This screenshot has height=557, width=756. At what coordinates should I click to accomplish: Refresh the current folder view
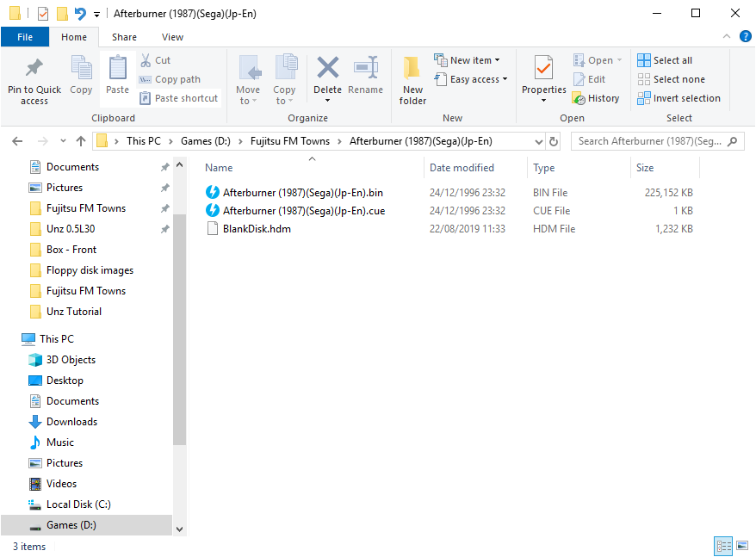coord(554,142)
